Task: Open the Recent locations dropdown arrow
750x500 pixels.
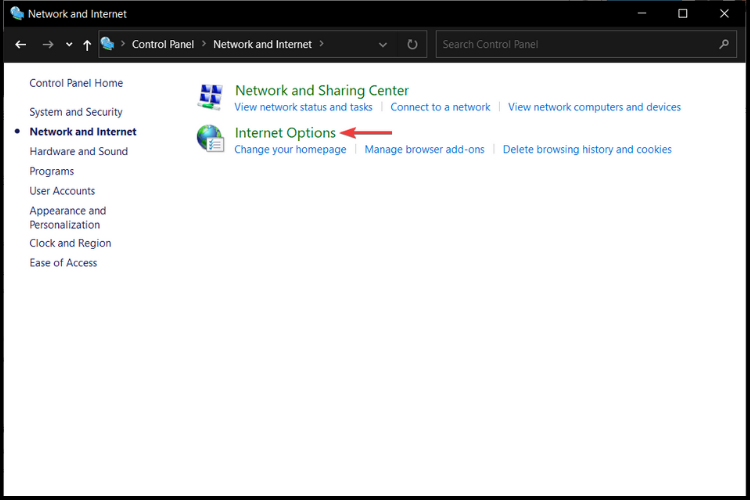Action: point(69,44)
